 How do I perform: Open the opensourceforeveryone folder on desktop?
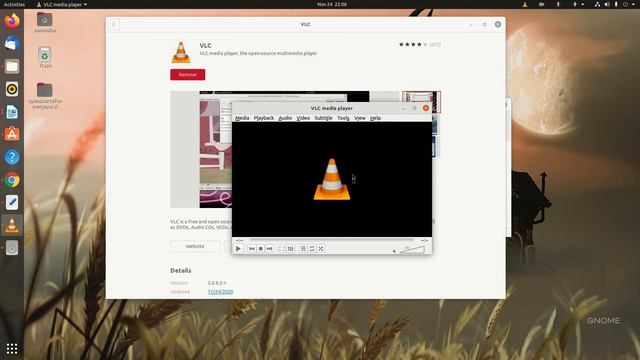45,96
